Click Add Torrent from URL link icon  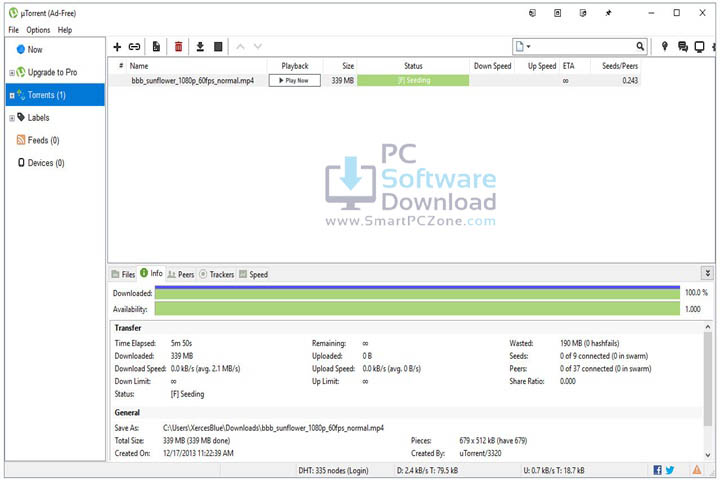pyautogui.click(x=135, y=47)
